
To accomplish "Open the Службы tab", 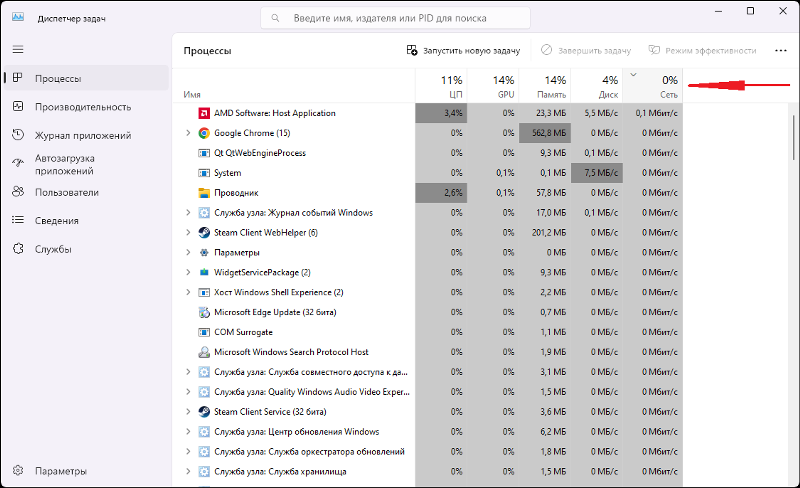I will [x=86, y=249].
